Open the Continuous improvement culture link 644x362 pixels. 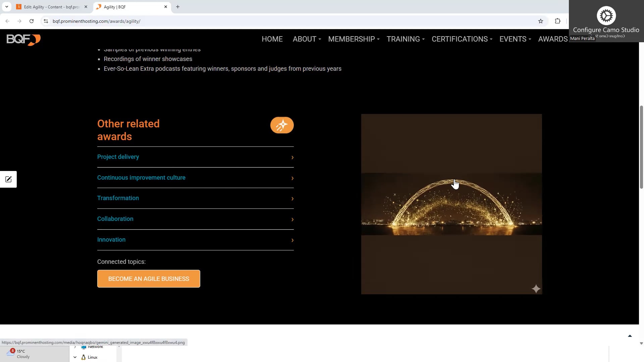141,178
